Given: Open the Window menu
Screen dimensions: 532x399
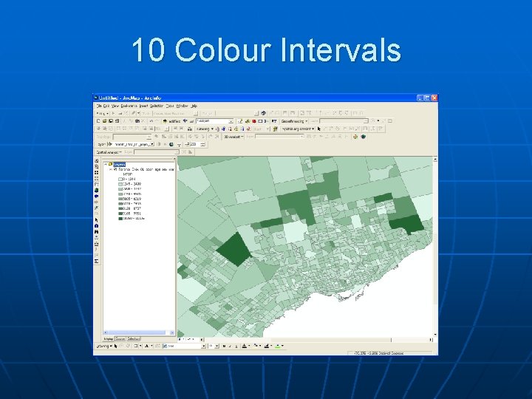Looking at the screenshot, I should pyautogui.click(x=182, y=106).
